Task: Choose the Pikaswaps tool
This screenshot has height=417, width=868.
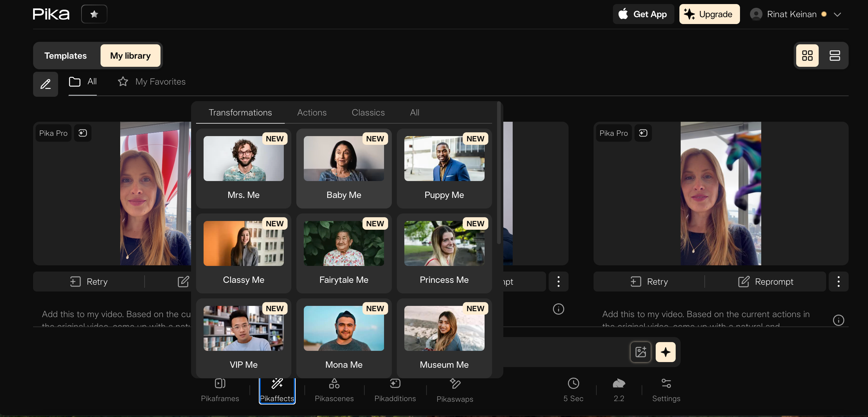Action: (x=455, y=390)
